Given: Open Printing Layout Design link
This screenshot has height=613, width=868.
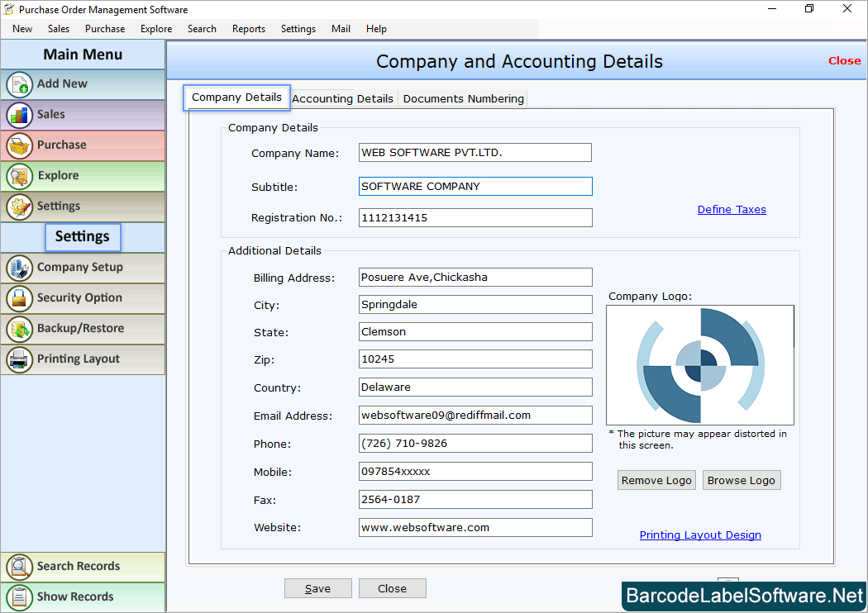Looking at the screenshot, I should 700,535.
